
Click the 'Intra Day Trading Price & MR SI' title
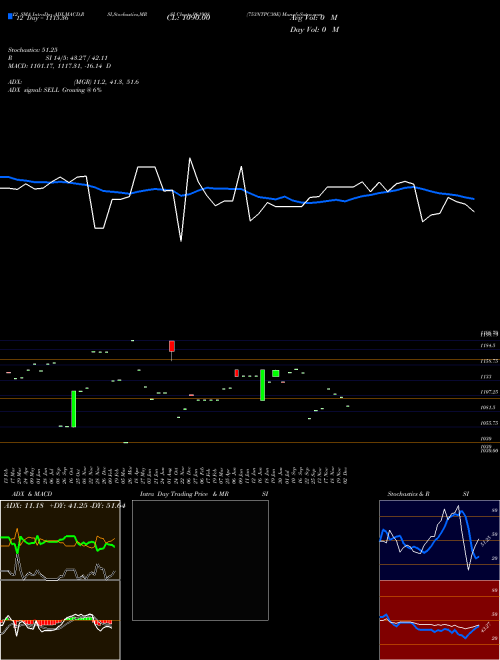[204, 494]
